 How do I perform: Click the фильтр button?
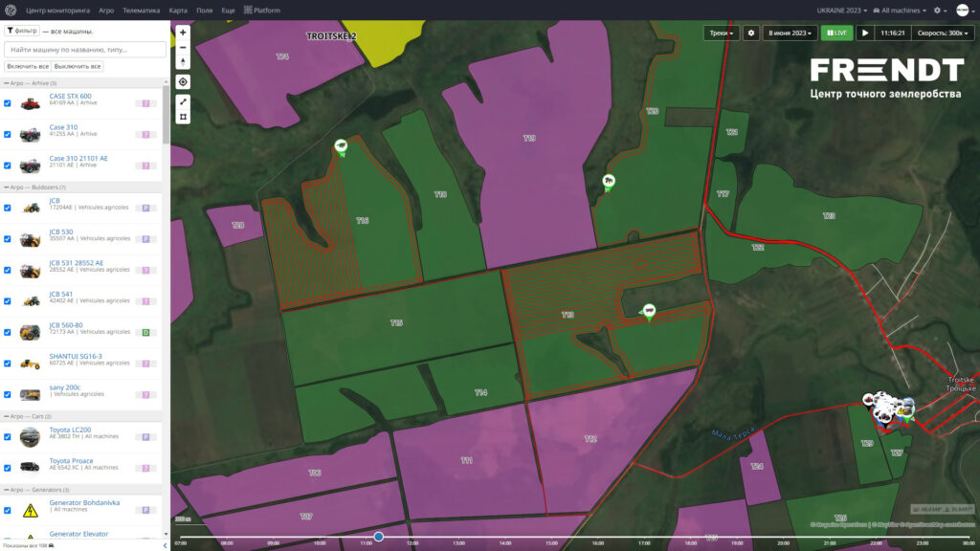22,31
